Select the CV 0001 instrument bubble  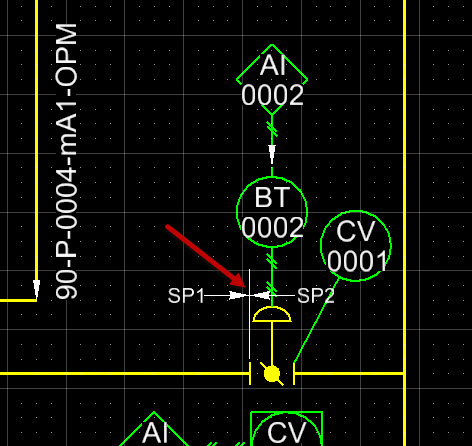(356, 246)
